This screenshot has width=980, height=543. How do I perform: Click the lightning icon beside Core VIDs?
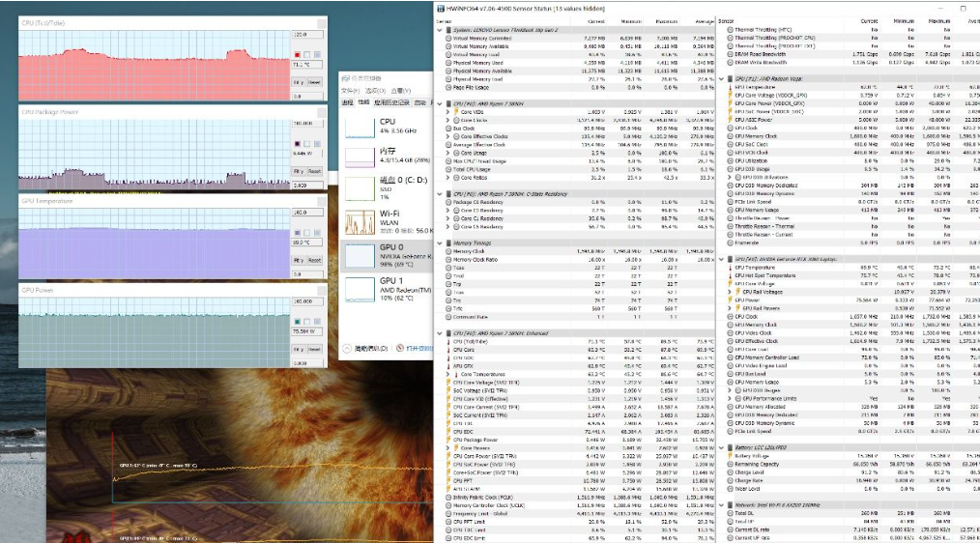456,112
